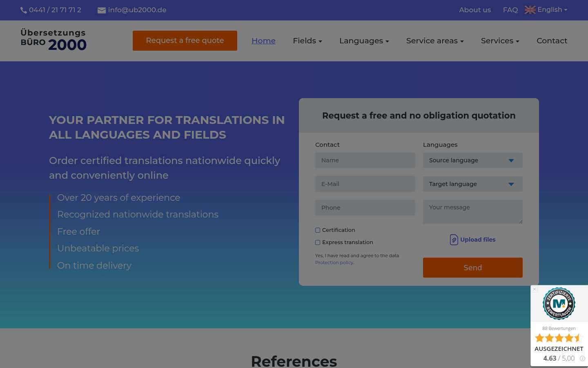The width and height of the screenshot is (588, 368).
Task: Open the Contact page
Action: coord(552,41)
